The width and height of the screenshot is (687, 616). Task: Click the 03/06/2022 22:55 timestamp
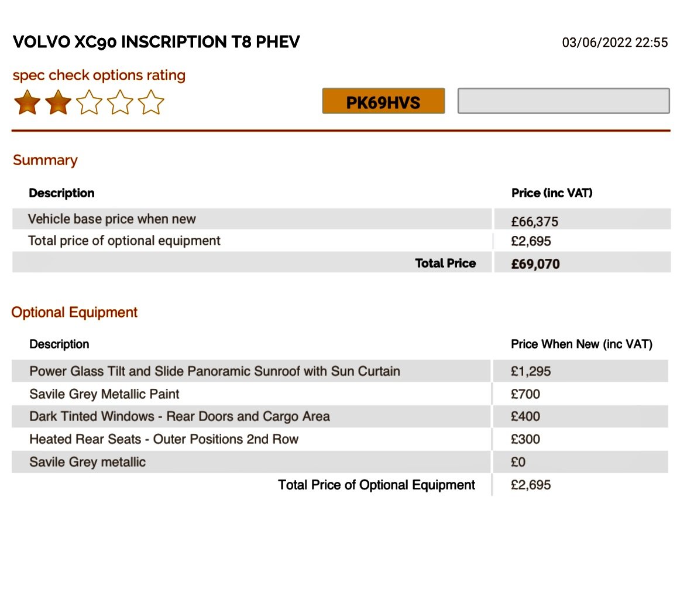tap(614, 43)
